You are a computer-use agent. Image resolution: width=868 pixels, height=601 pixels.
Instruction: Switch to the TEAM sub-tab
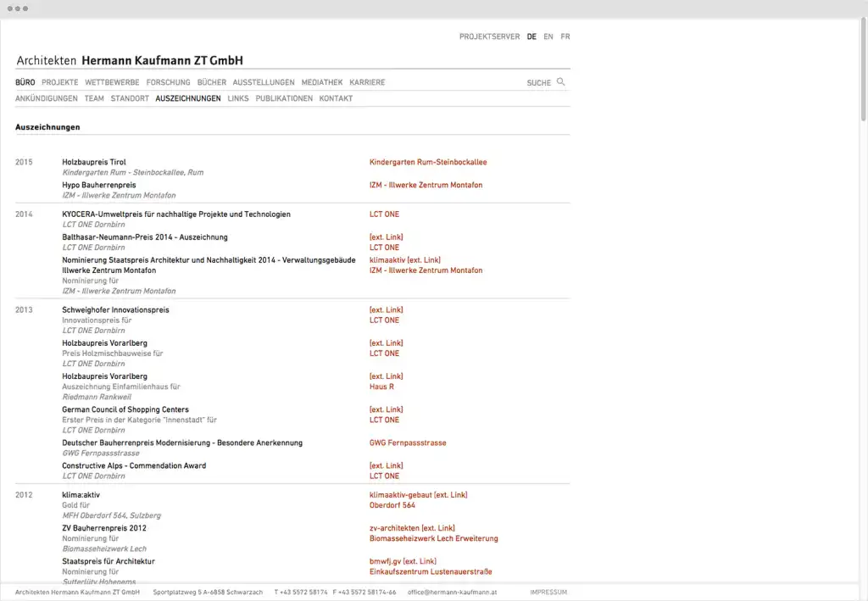tap(94, 99)
